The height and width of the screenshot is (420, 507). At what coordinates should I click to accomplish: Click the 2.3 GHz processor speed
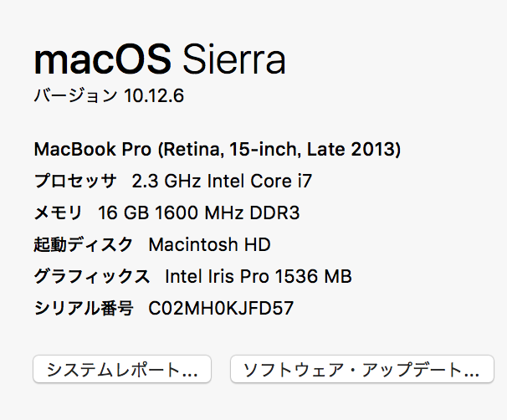coord(162,182)
